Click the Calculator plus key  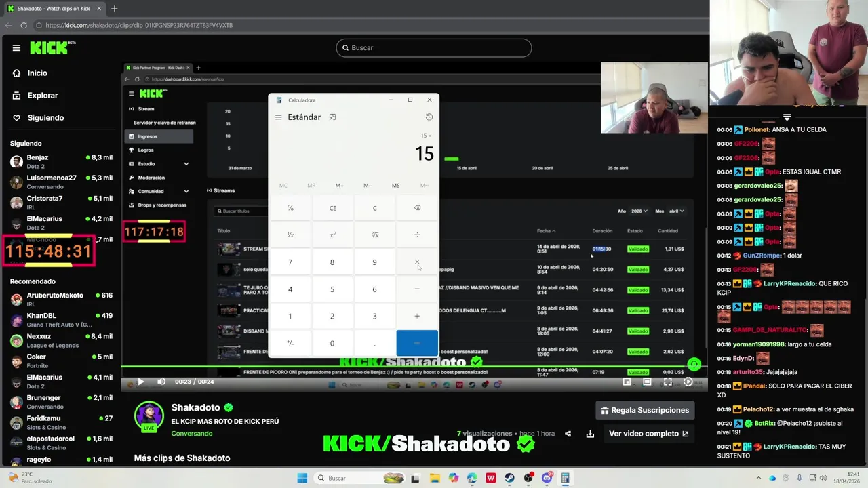tap(417, 316)
